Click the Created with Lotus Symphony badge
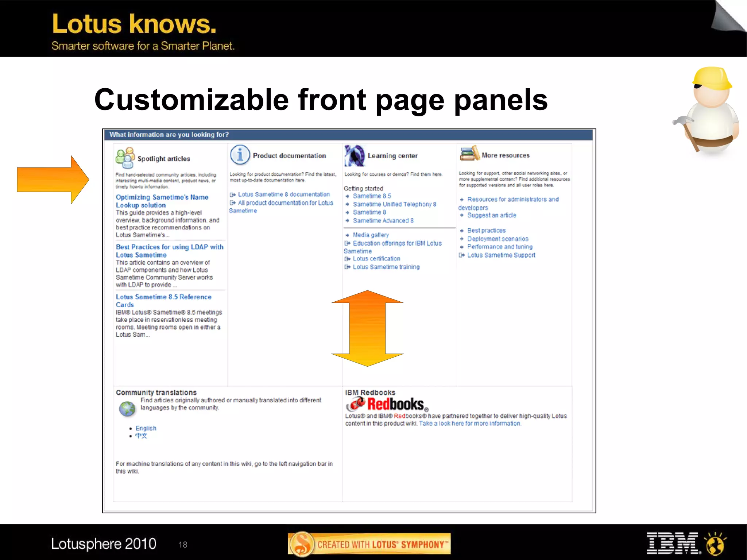Screen dimensions: 747x560 [x=369, y=544]
